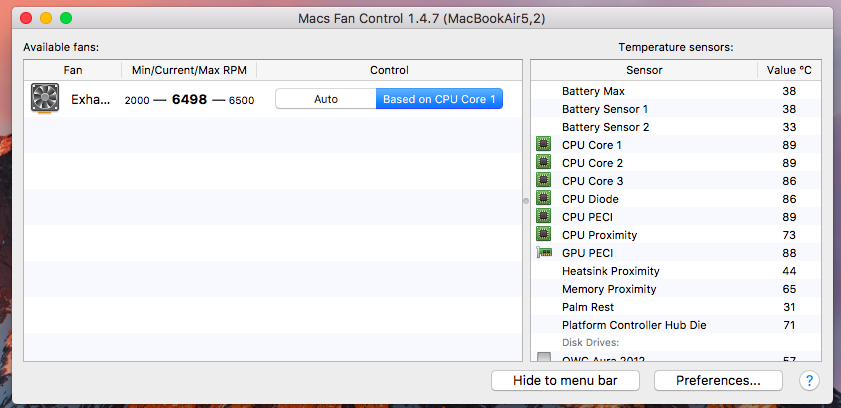This screenshot has height=408, width=841.
Task: Select the CPU Core 2 sensor label
Action: (592, 163)
